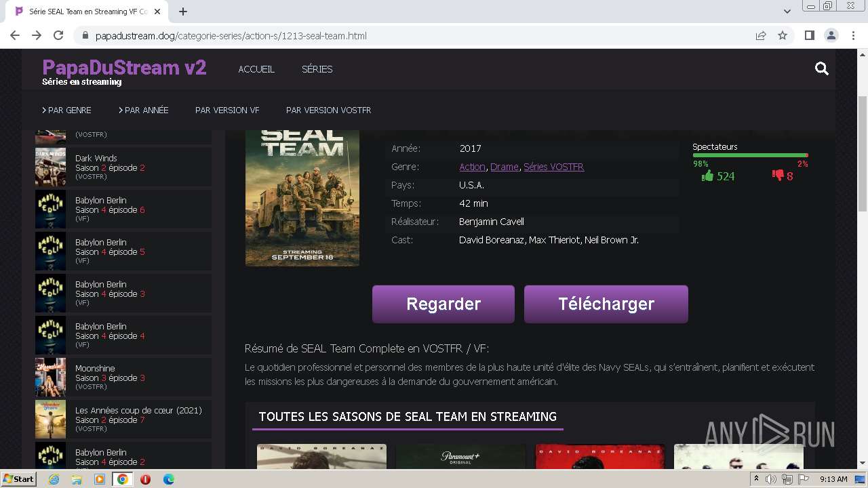Screen dimensions: 868x488
Task: Open PAR VERSION VF menu item
Action: [227, 110]
